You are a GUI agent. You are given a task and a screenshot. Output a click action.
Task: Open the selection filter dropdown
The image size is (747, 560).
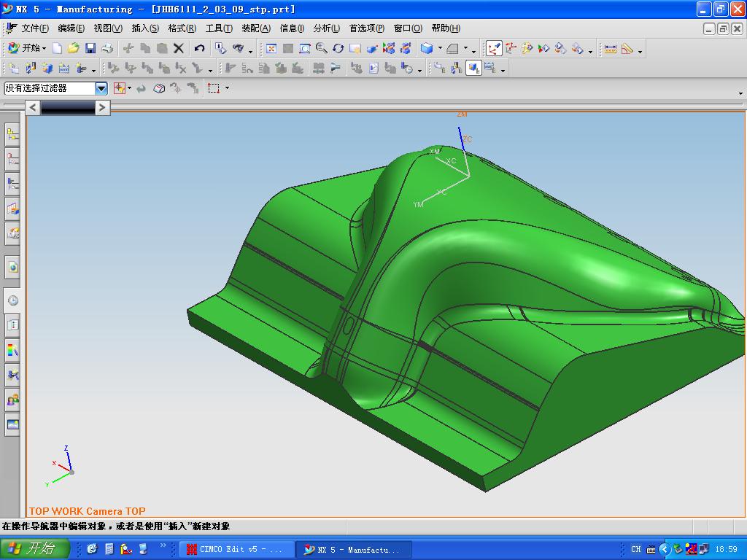[x=101, y=88]
